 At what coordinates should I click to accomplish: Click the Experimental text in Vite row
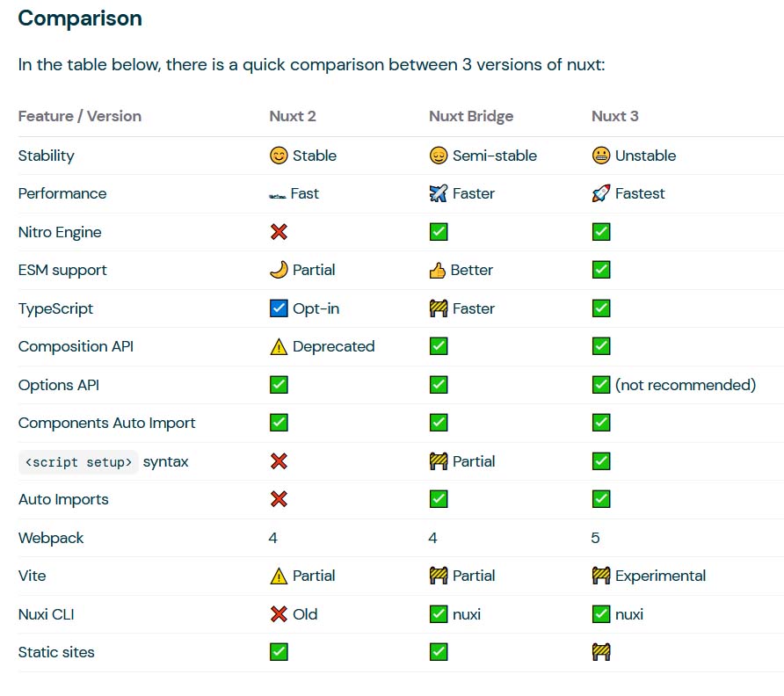[x=660, y=576]
